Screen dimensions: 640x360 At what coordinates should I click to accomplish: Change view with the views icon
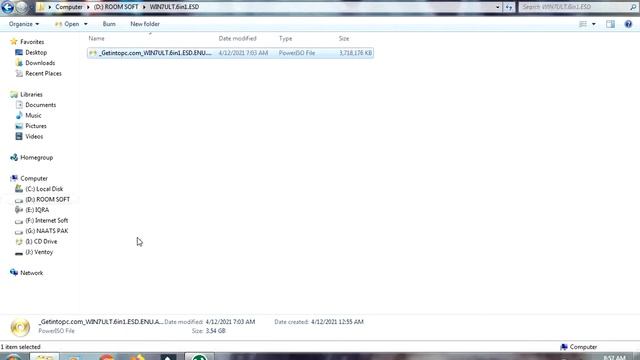click(x=583, y=24)
